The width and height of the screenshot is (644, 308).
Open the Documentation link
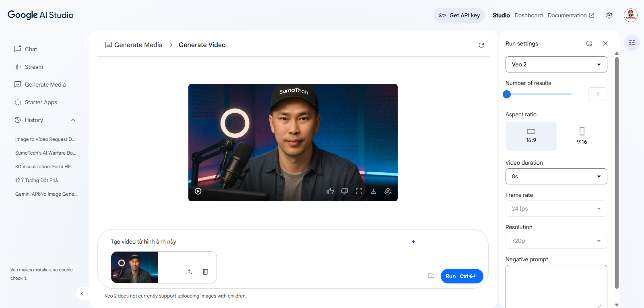click(x=571, y=15)
